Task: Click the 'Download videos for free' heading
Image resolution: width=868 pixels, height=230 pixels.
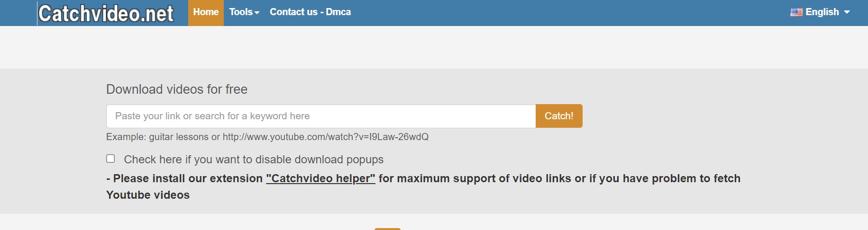Action: (x=177, y=89)
